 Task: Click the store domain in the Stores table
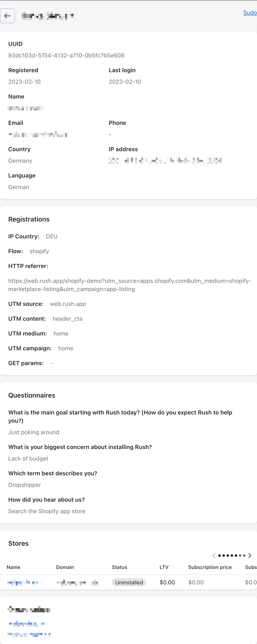click(x=78, y=582)
